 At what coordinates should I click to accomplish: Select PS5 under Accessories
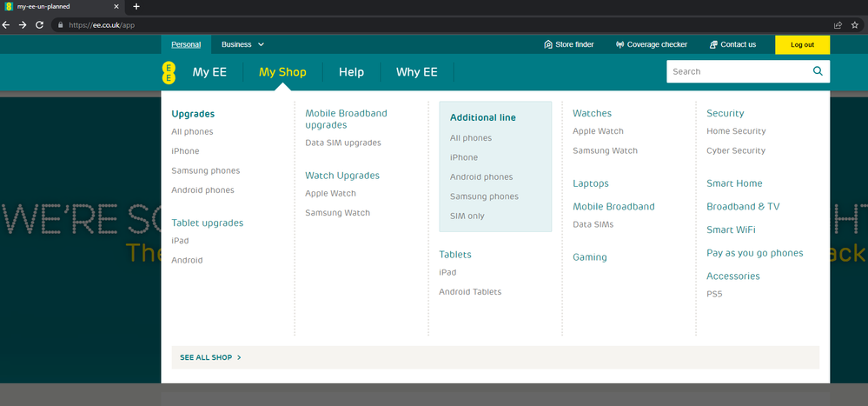[715, 294]
